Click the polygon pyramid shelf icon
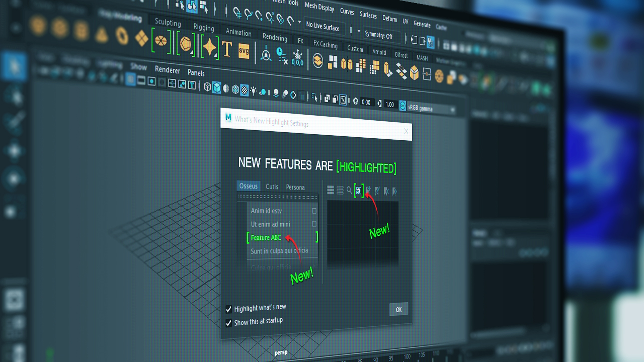644x362 pixels. [x=102, y=34]
